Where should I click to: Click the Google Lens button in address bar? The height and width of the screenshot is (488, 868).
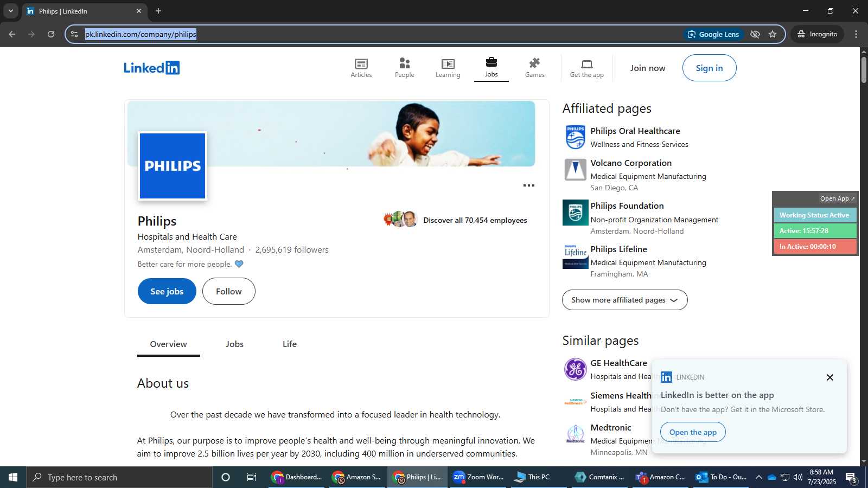(713, 34)
